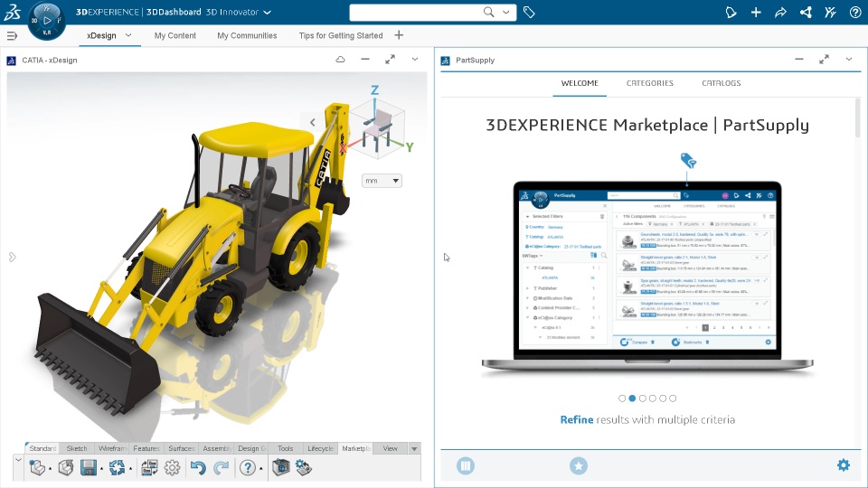
Task: Open Tips for Getting Started tab
Action: (x=341, y=35)
